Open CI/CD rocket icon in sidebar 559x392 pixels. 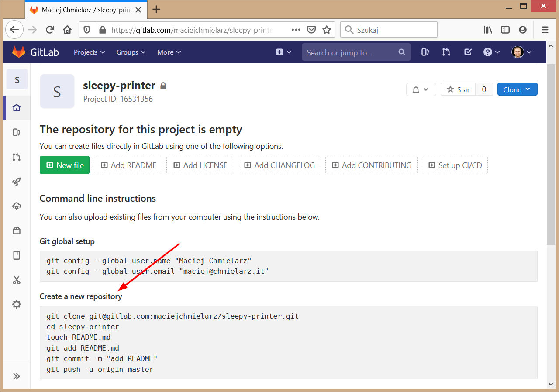pos(17,182)
